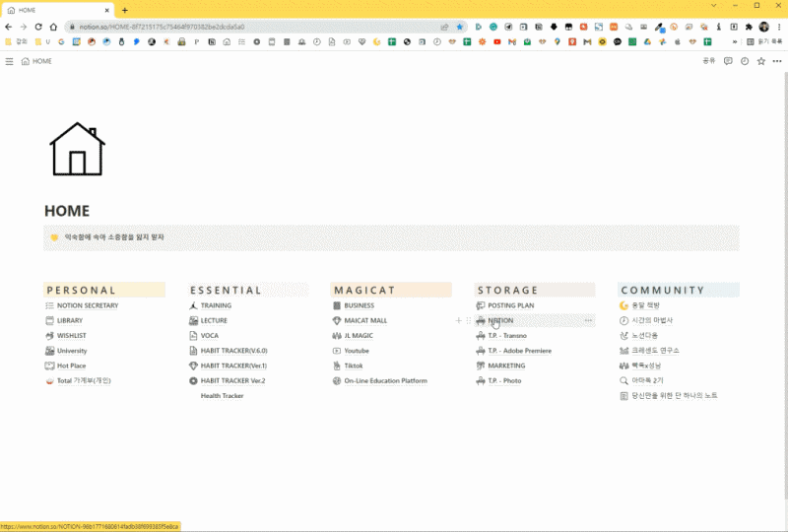The height and width of the screenshot is (532, 788).
Task: Open tab search dropdown arrow
Action: (x=713, y=6)
